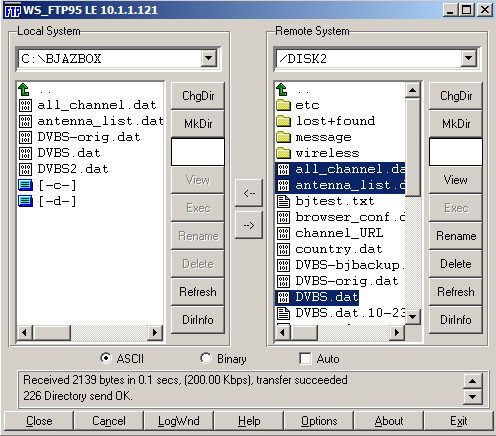This screenshot has width=496, height=436.
Task: Click local MkDir button
Action: coord(198,124)
